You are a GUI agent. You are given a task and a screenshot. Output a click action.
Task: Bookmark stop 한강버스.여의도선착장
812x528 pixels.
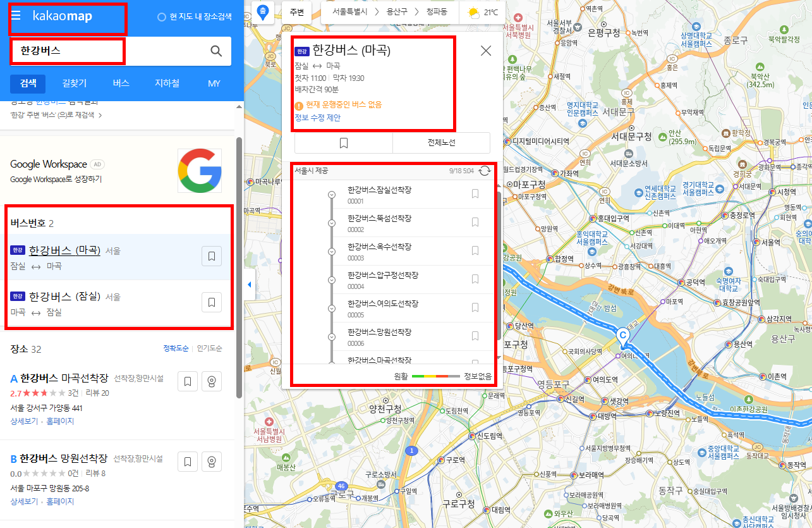475,307
